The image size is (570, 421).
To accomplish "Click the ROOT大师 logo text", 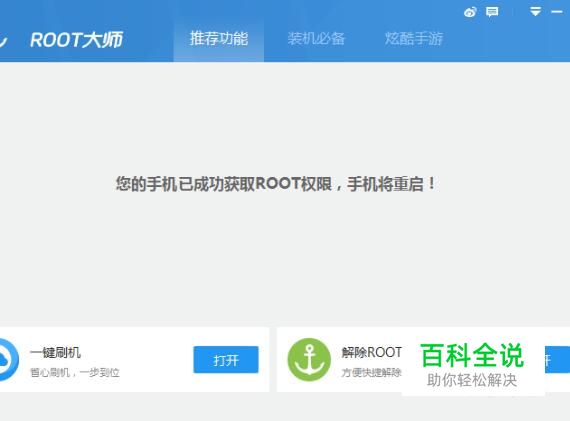I will 77,40.
